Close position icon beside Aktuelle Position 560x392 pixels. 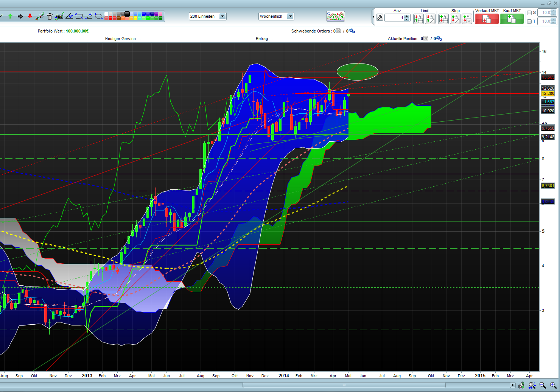(426, 39)
